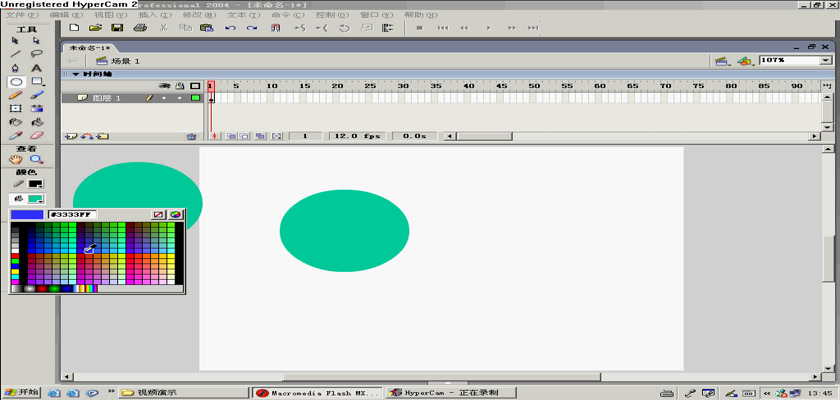The height and width of the screenshot is (400, 840).
Task: Open the Edit Symbols dropdown
Action: (745, 61)
